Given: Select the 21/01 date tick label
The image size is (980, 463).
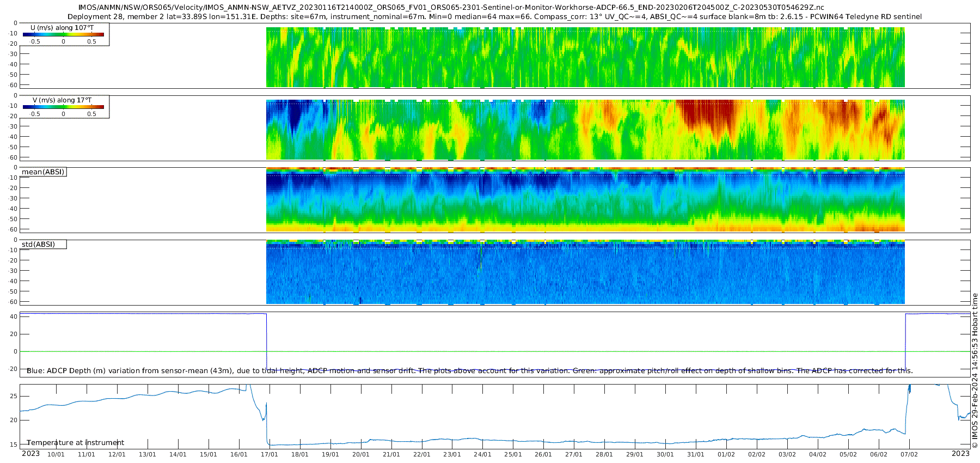Looking at the screenshot, I should click(391, 455).
